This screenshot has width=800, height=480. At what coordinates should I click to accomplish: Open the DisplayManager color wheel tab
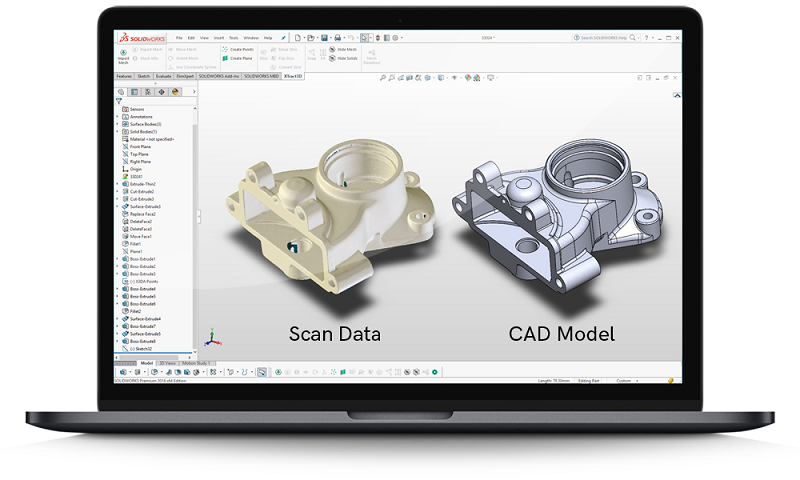pyautogui.click(x=176, y=91)
